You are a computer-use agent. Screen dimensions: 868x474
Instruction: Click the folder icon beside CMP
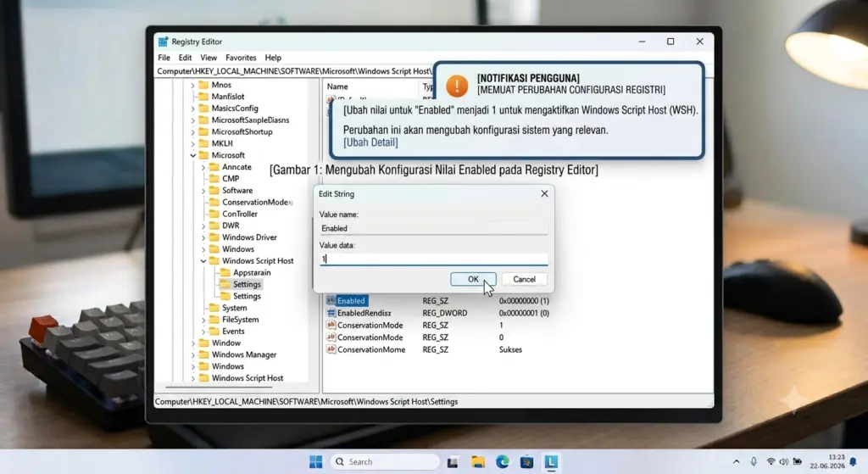[x=214, y=178]
